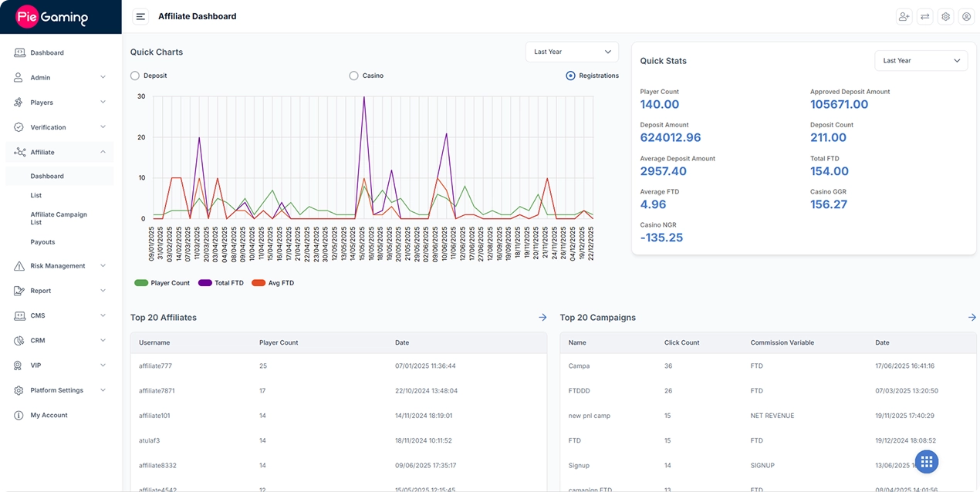Viewport: 980px width, 492px height.
Task: Open the Last Year dropdown in Quick Stats
Action: [921, 60]
